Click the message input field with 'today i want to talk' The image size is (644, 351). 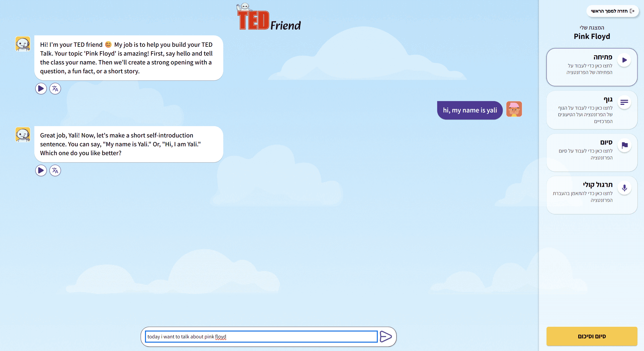(x=261, y=337)
